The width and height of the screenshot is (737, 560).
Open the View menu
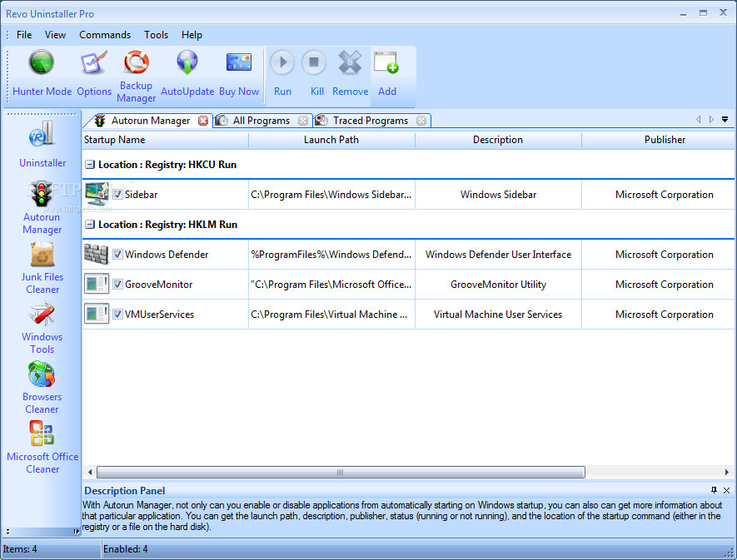coord(56,35)
